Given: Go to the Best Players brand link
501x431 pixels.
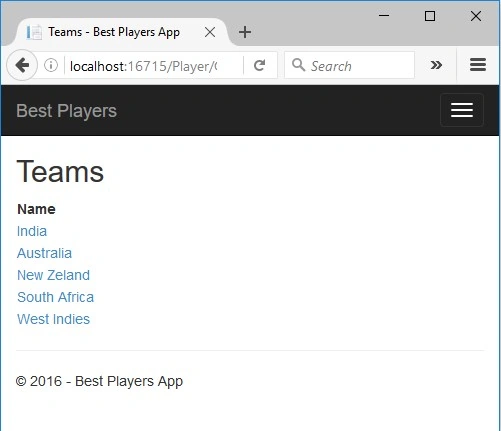Looking at the screenshot, I should pyautogui.click(x=67, y=111).
